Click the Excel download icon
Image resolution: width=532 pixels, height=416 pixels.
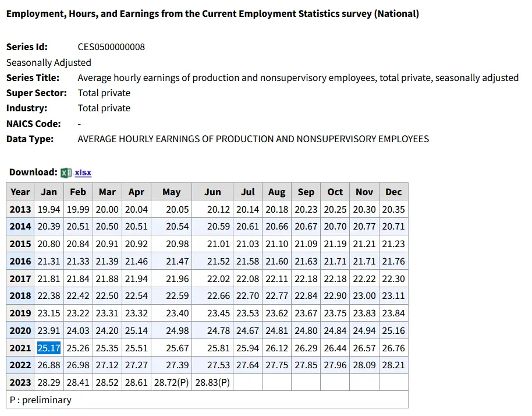pyautogui.click(x=66, y=172)
